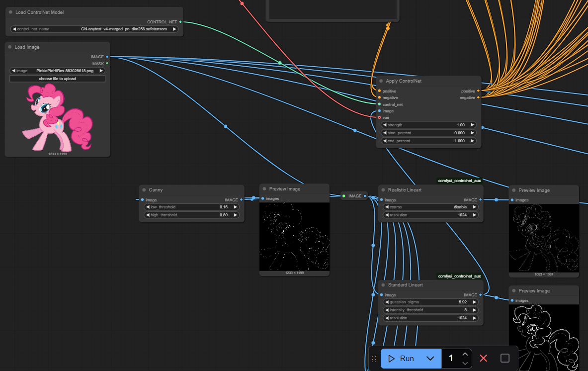The image size is (588, 371).
Task: Click the Canny edge preview thumbnail
Action: click(294, 237)
